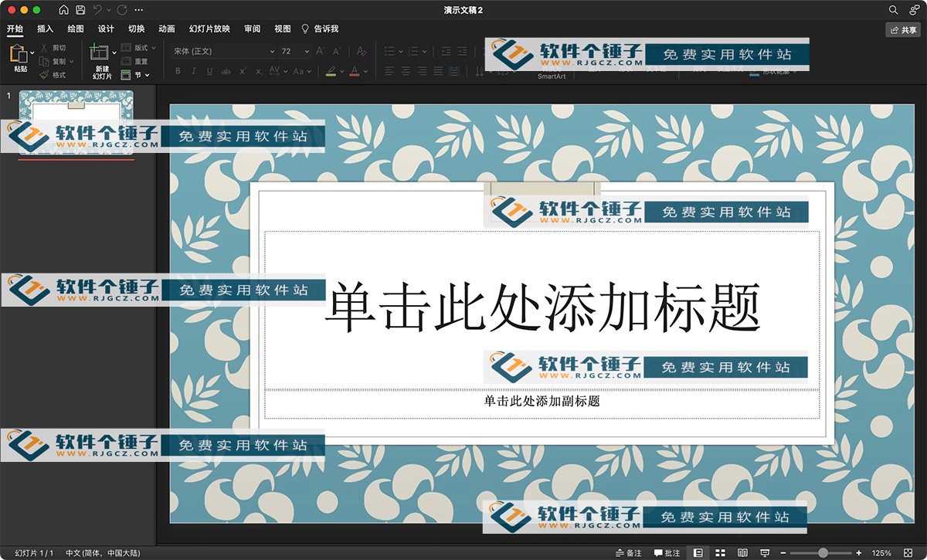
Task: Search using the magnifier icon
Action: tap(893, 10)
